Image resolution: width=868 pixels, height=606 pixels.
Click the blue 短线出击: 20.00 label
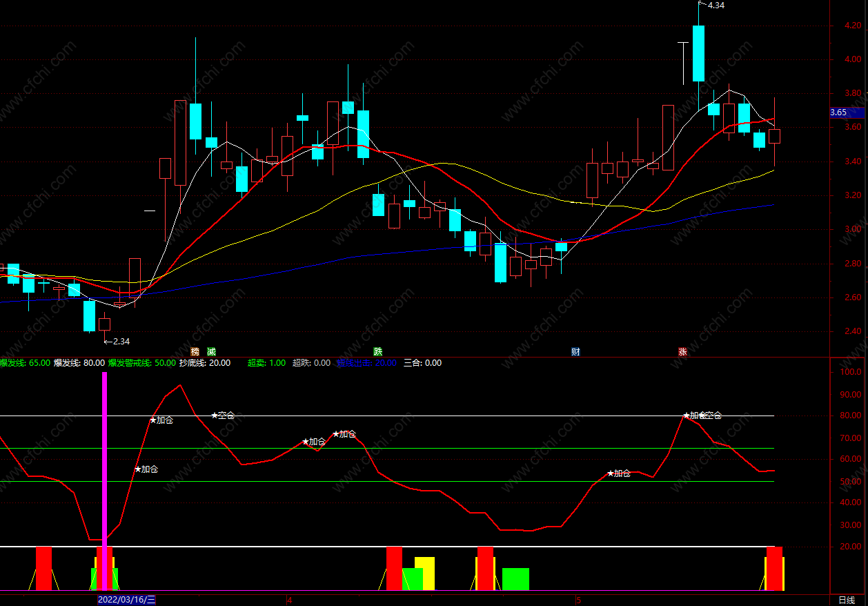tap(366, 363)
